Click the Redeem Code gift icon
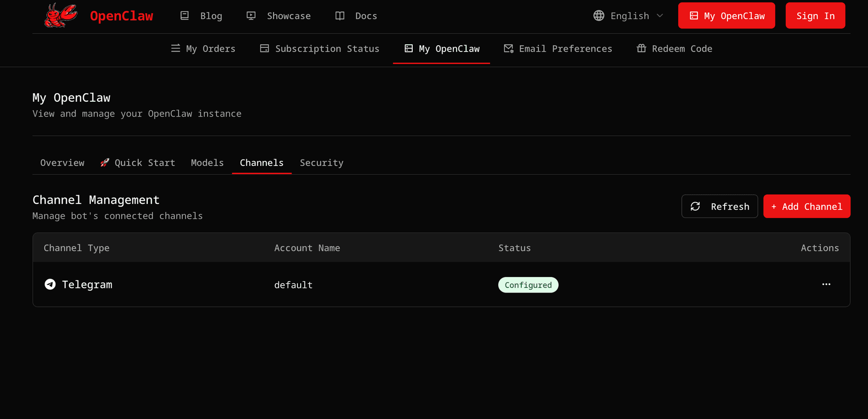868x419 pixels. (x=641, y=48)
